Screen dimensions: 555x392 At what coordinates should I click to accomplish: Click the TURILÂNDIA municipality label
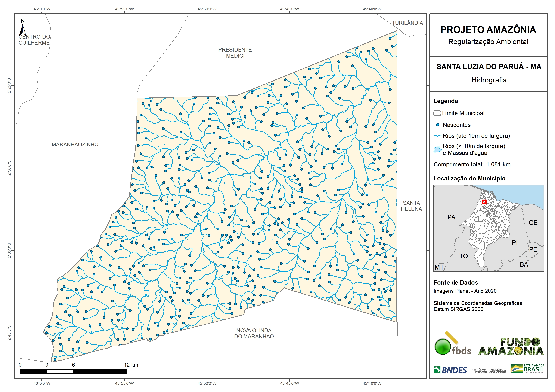click(407, 23)
